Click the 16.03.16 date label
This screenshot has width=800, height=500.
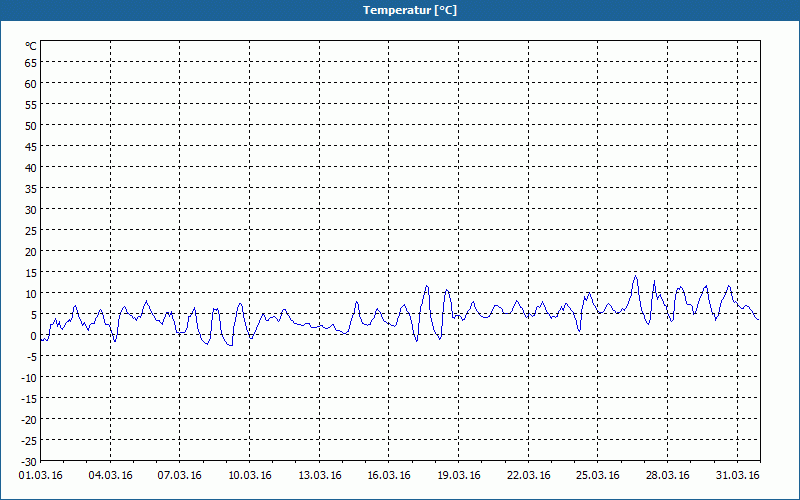(389, 476)
